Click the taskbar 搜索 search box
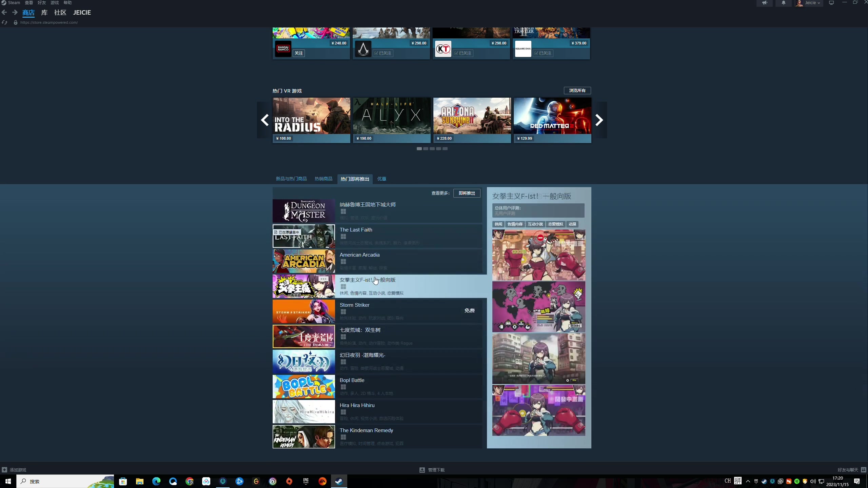The image size is (868, 488). [x=65, y=481]
